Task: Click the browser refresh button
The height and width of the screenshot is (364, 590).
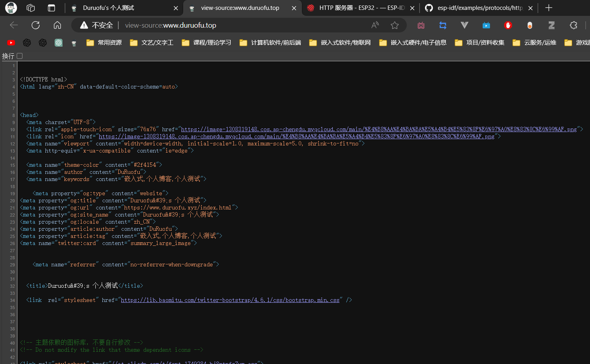Action: point(36,25)
